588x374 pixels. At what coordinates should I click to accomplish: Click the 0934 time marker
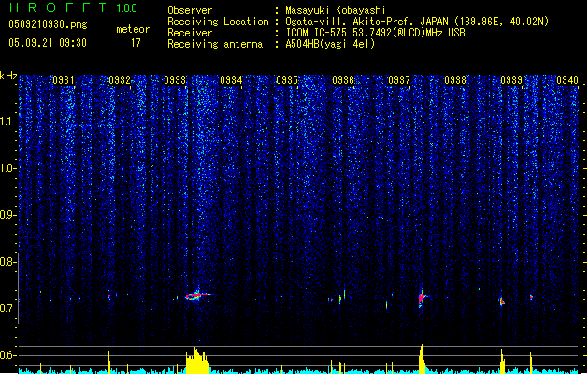231,80
